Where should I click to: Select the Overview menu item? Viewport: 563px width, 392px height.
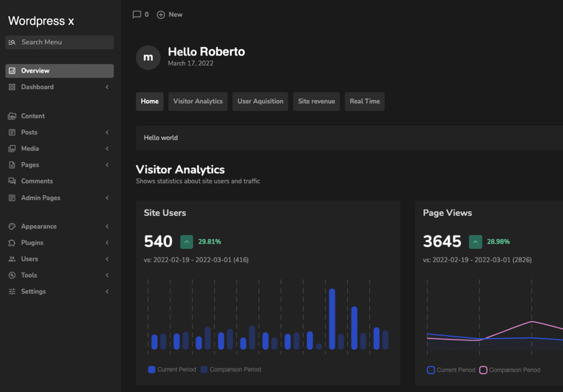[59, 71]
